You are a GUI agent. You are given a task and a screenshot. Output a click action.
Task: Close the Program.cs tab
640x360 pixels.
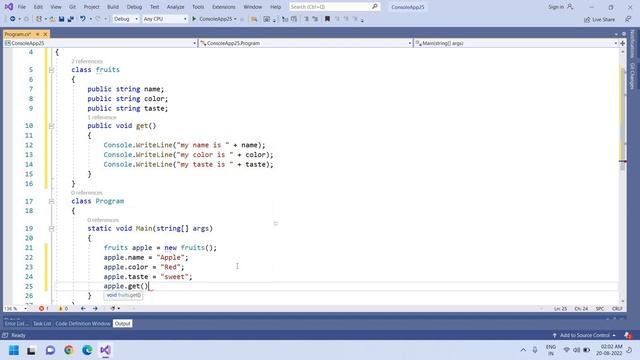45,34
